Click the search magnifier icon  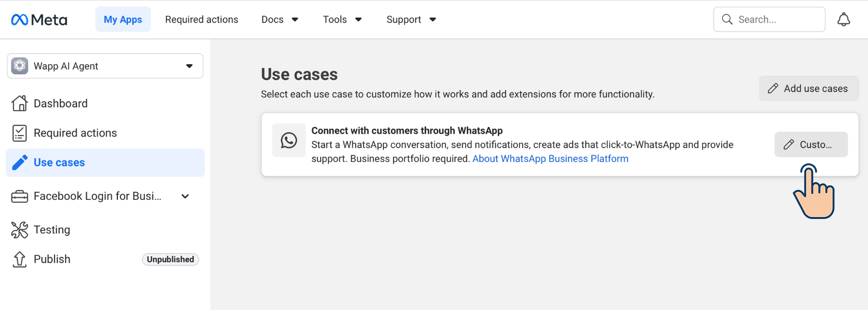727,19
